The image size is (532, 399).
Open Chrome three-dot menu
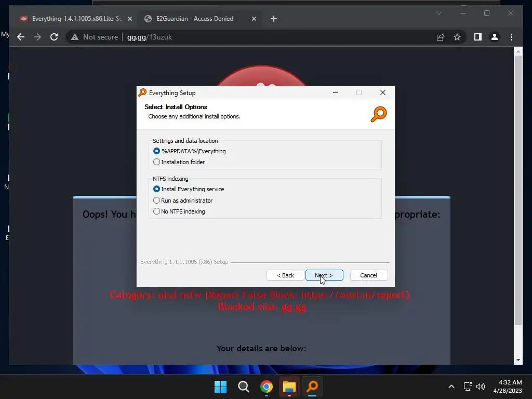coord(511,37)
